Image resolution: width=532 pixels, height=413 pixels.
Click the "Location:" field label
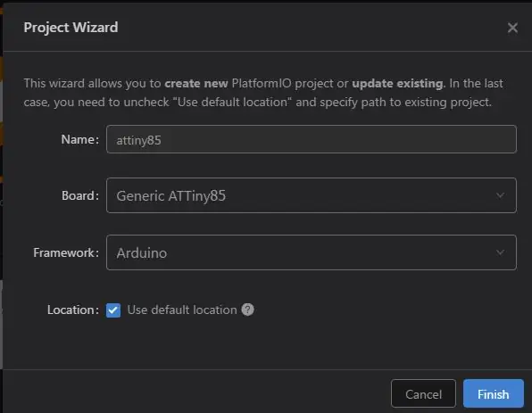[73, 310]
